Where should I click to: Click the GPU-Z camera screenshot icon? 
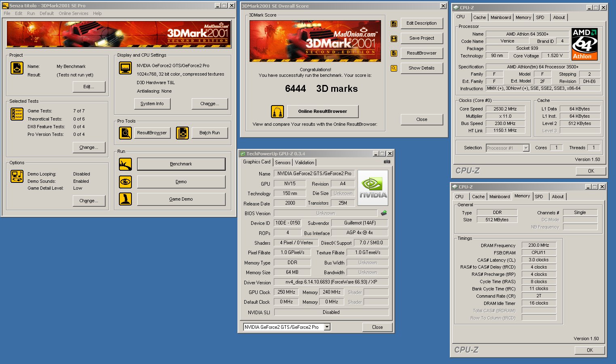tap(387, 162)
